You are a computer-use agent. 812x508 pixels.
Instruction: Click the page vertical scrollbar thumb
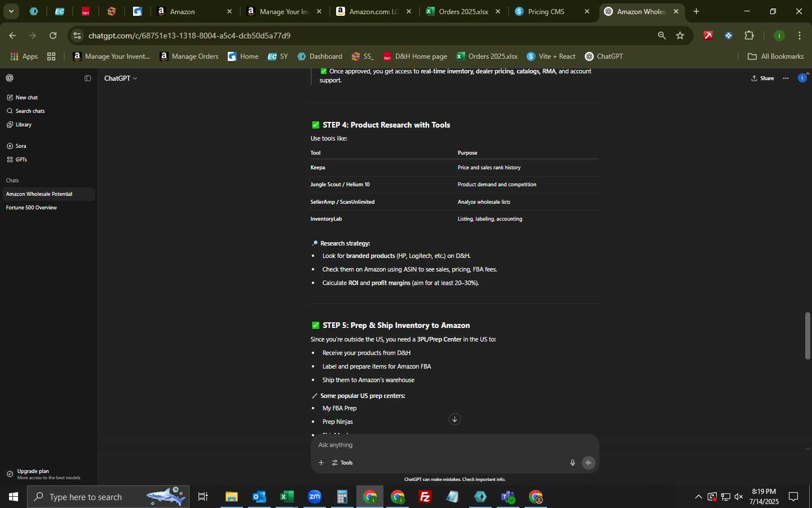click(x=807, y=336)
